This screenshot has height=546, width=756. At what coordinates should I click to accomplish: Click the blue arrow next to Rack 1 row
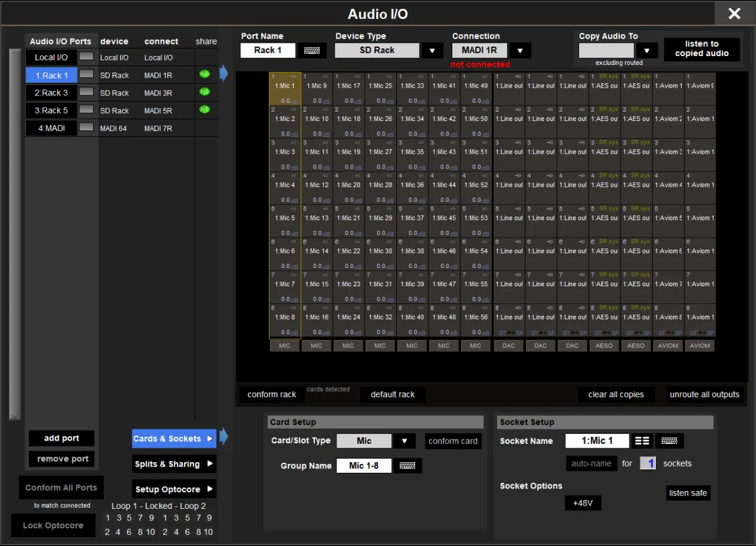click(x=224, y=74)
